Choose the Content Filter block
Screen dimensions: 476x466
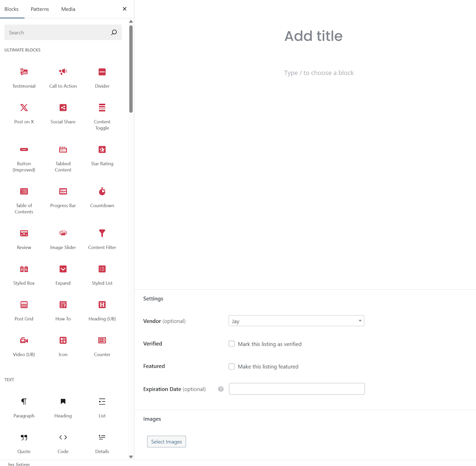coord(102,239)
